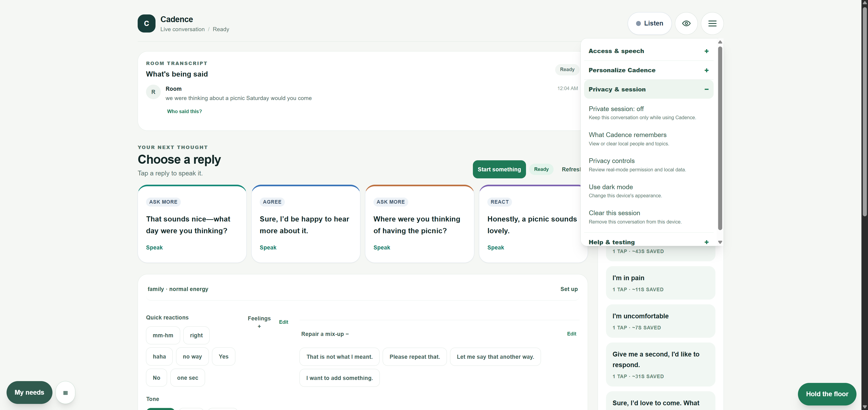Expand Personalize Cadence section
The image size is (868, 410).
tap(649, 70)
